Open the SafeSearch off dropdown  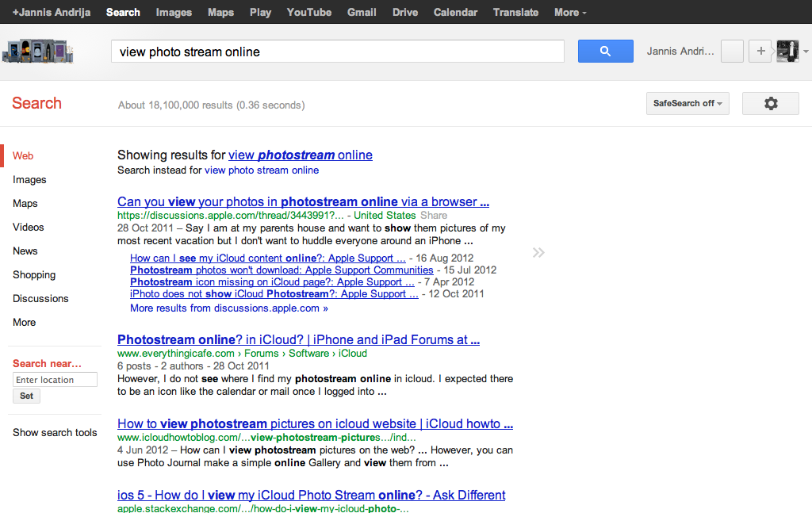pos(688,104)
